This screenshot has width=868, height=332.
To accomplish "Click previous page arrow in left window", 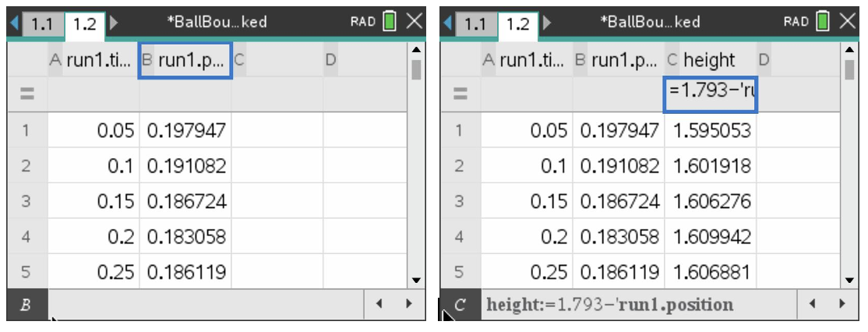I will (x=15, y=23).
